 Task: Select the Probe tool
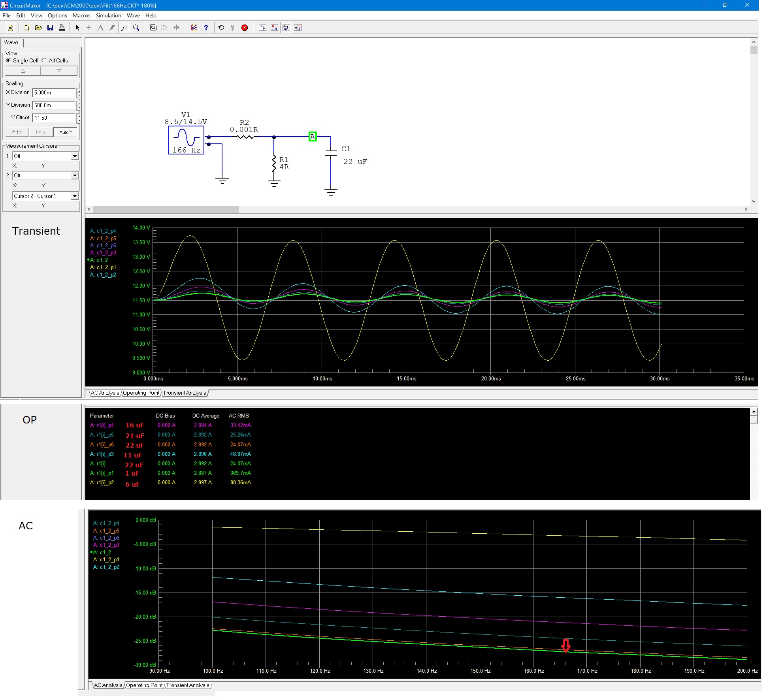pos(124,28)
